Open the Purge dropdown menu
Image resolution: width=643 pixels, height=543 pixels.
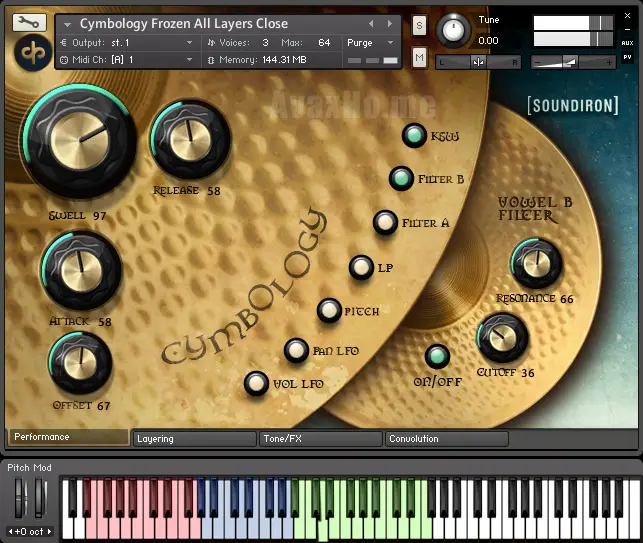(x=370, y=43)
